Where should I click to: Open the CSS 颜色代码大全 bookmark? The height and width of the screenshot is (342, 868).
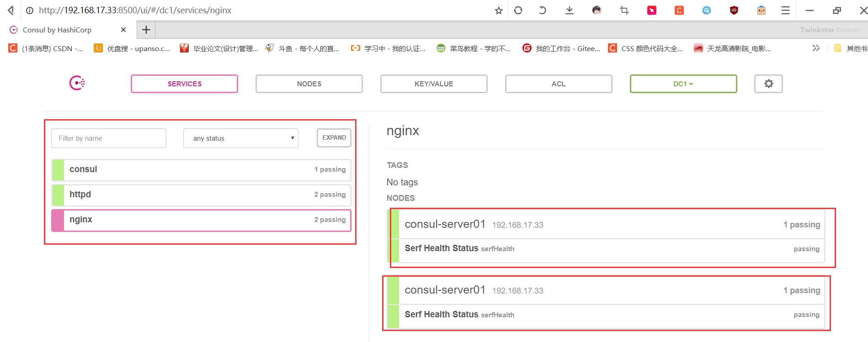pos(645,48)
